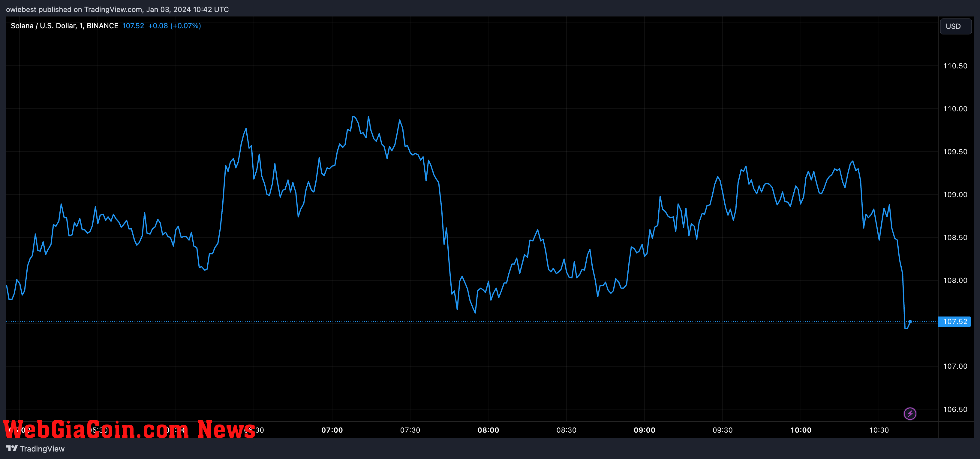
Task: Click the purple lightning bolt icon
Action: pos(910,413)
